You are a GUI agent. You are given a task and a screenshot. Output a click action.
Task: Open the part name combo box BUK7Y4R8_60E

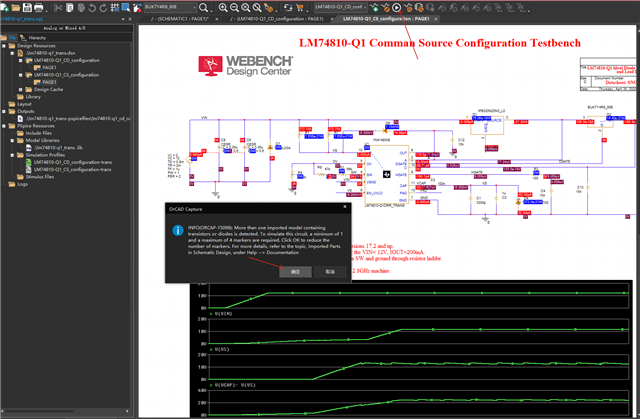pyautogui.click(x=171, y=7)
